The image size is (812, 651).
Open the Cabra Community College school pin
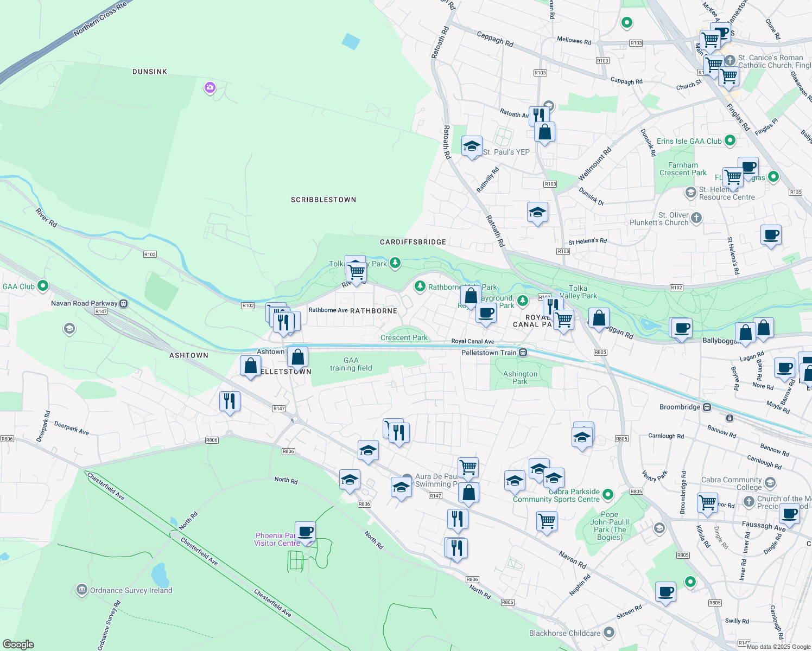click(x=770, y=482)
